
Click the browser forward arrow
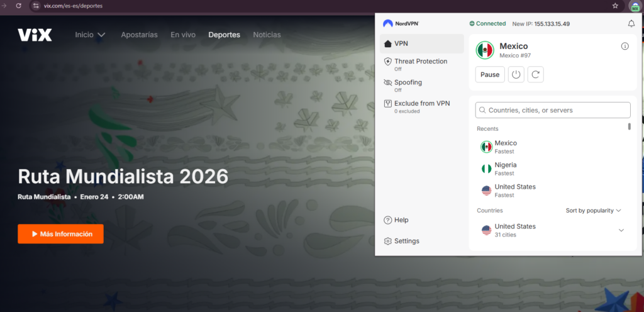tap(4, 6)
